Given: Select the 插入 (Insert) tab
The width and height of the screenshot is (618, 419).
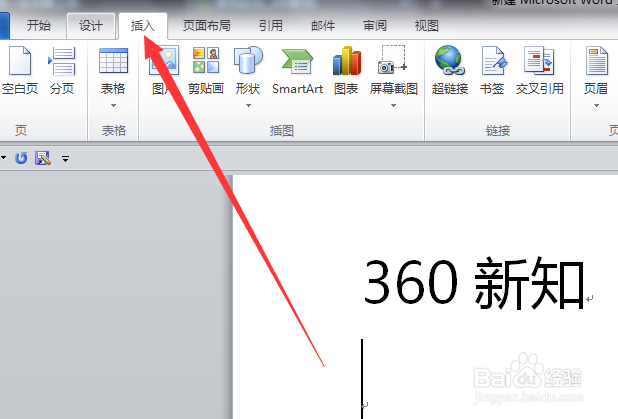Looking at the screenshot, I should (x=143, y=26).
